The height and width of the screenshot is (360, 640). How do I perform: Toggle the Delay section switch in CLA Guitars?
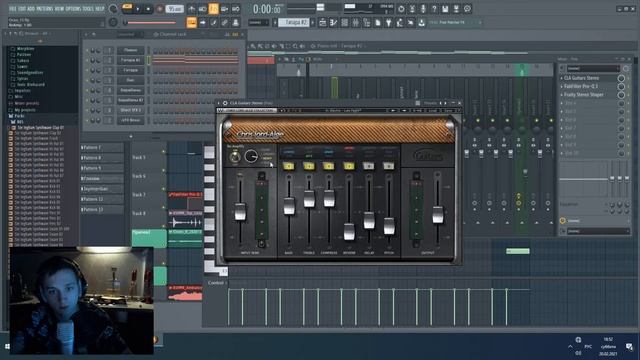[369, 166]
